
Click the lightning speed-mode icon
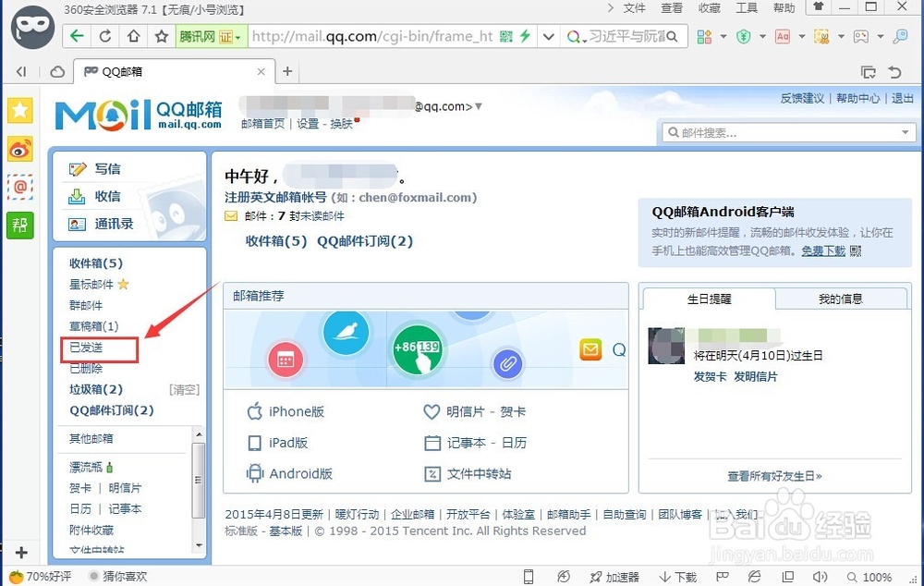525,37
